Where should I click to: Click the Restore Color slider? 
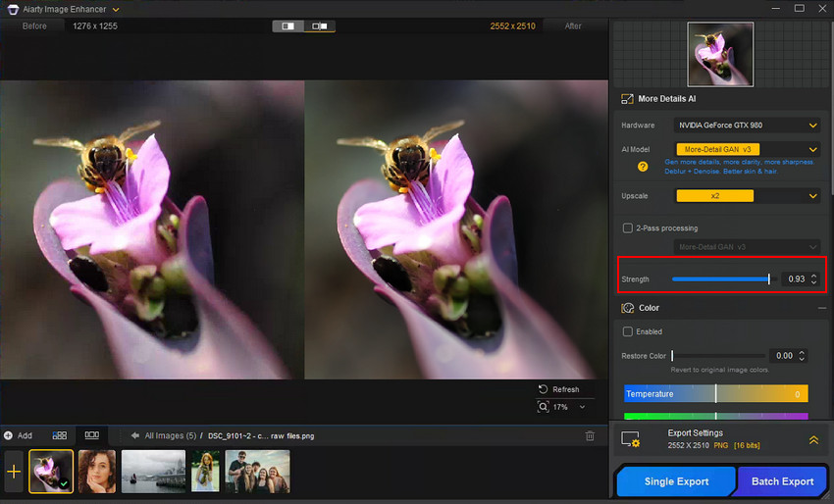(718, 356)
